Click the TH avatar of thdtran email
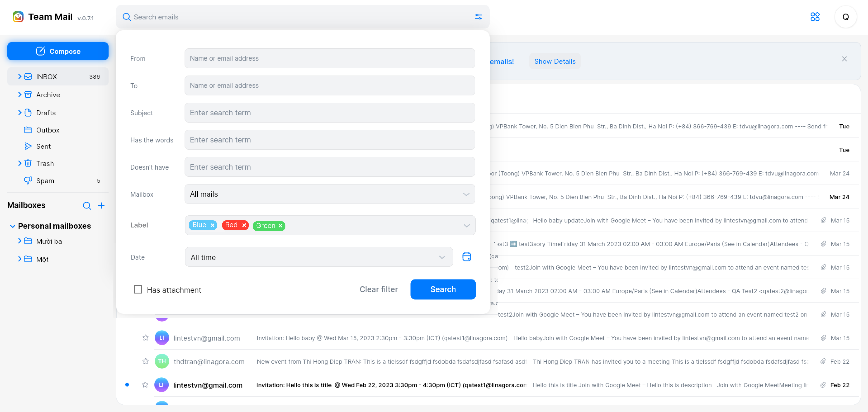This screenshot has height=412, width=868. click(162, 361)
